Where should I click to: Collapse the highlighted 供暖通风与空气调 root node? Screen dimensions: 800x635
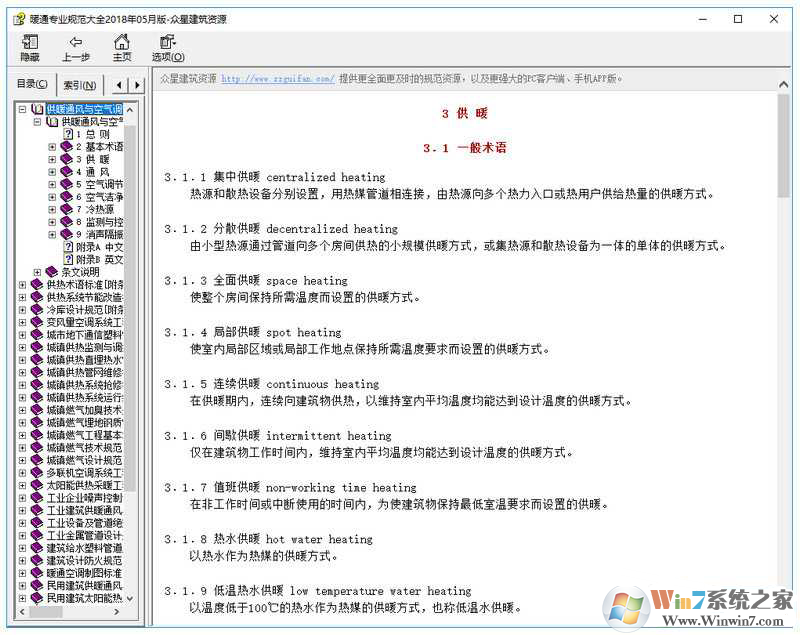coord(22,109)
